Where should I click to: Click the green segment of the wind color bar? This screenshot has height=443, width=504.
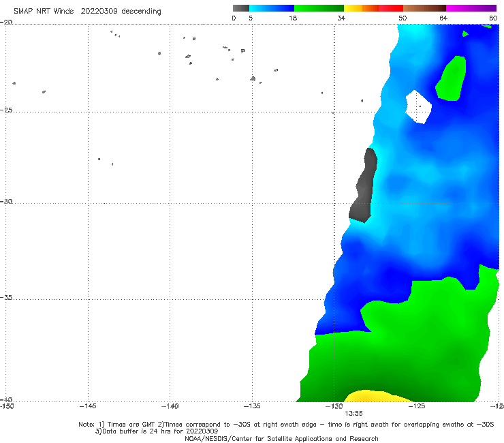[x=319, y=8]
